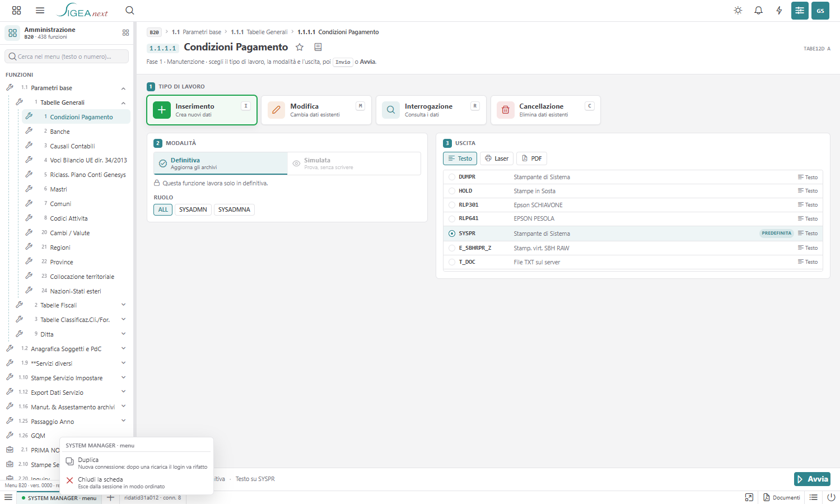Click the hamburger menu icon in header
The width and height of the screenshot is (840, 504).
point(40,11)
